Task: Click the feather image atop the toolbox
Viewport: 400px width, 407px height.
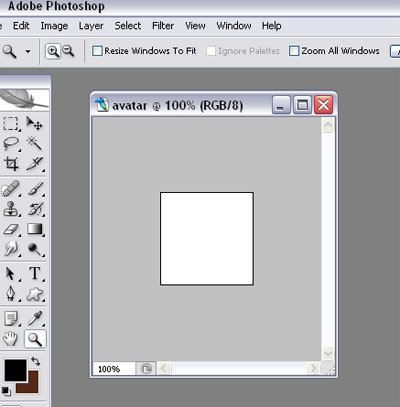Action: click(25, 99)
